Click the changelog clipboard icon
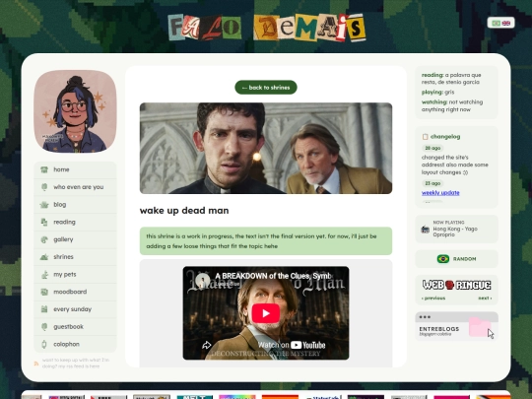 click(x=426, y=137)
